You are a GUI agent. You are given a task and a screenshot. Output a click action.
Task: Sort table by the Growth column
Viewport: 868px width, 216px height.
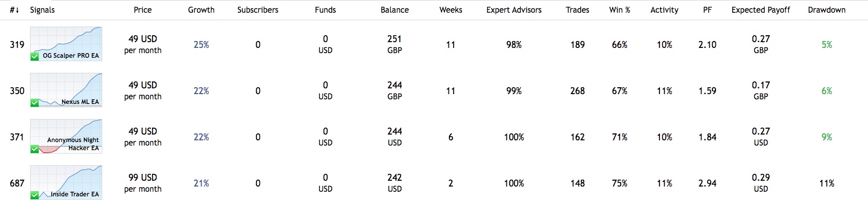tap(201, 10)
